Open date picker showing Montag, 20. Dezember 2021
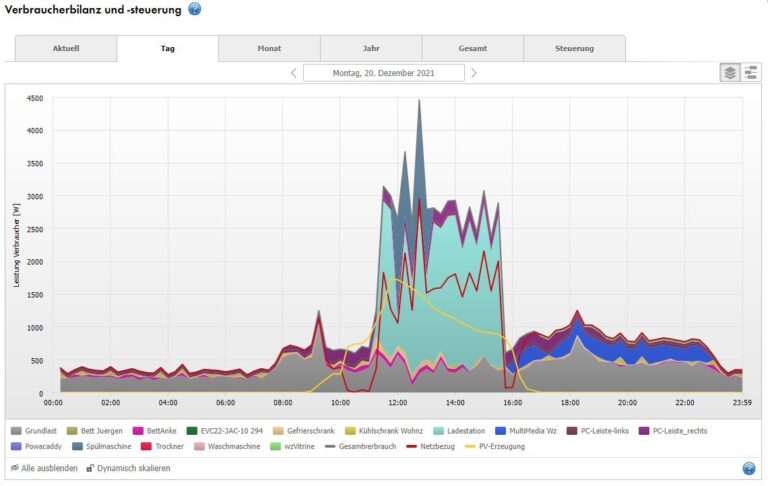The image size is (768, 486). 383,73
